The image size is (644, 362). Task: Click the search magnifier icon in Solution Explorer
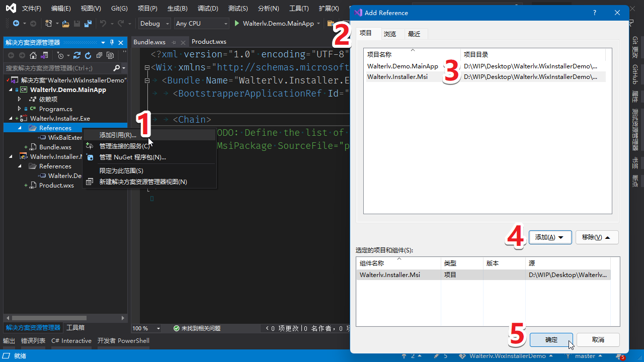pyautogui.click(x=117, y=68)
